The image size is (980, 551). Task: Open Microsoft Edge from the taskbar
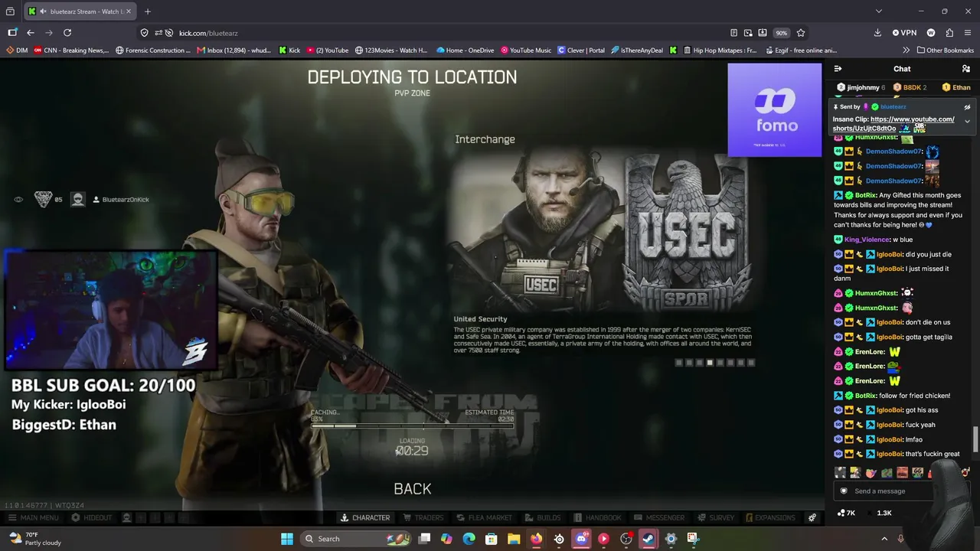469,539
